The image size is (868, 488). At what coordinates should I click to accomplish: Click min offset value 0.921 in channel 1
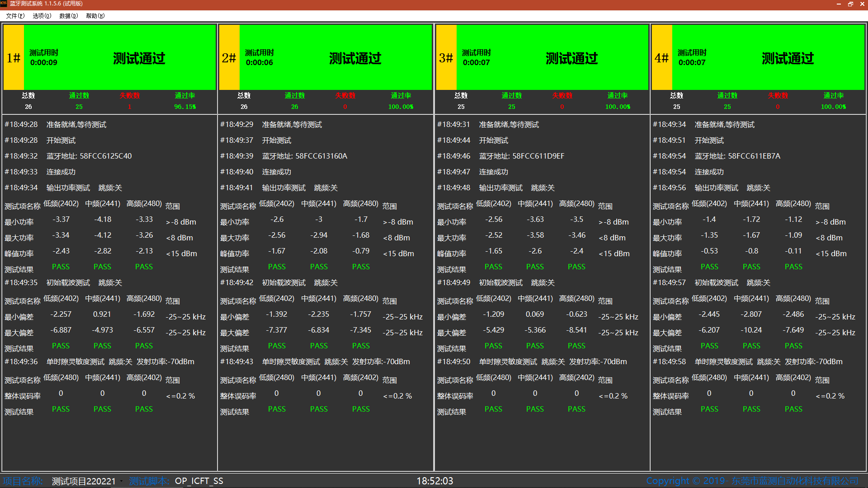tap(102, 314)
